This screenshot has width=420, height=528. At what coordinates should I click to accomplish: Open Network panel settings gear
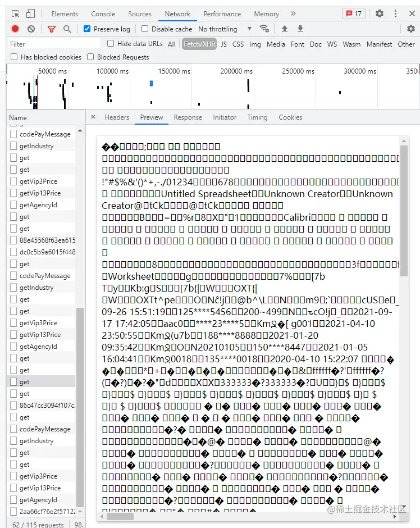(411, 29)
